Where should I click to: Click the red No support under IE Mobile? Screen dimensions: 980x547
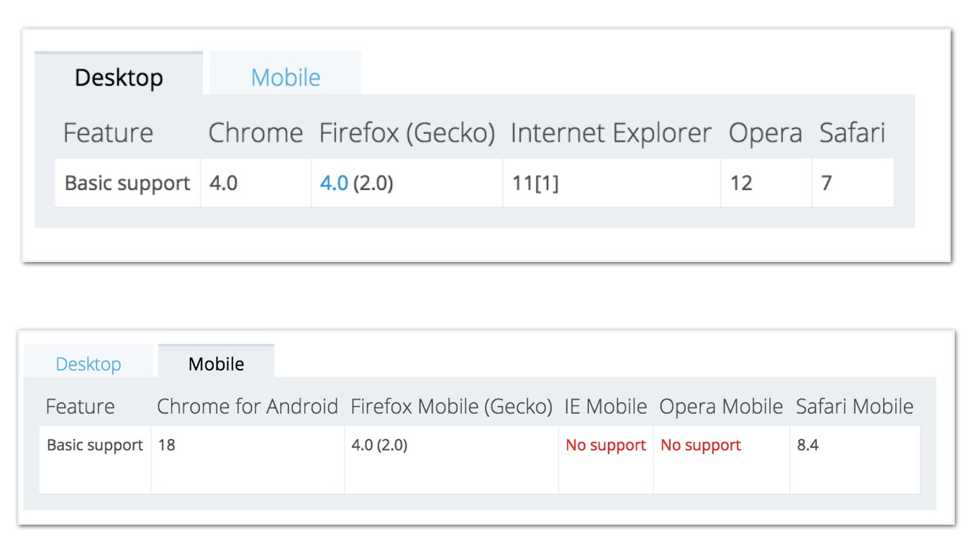606,446
